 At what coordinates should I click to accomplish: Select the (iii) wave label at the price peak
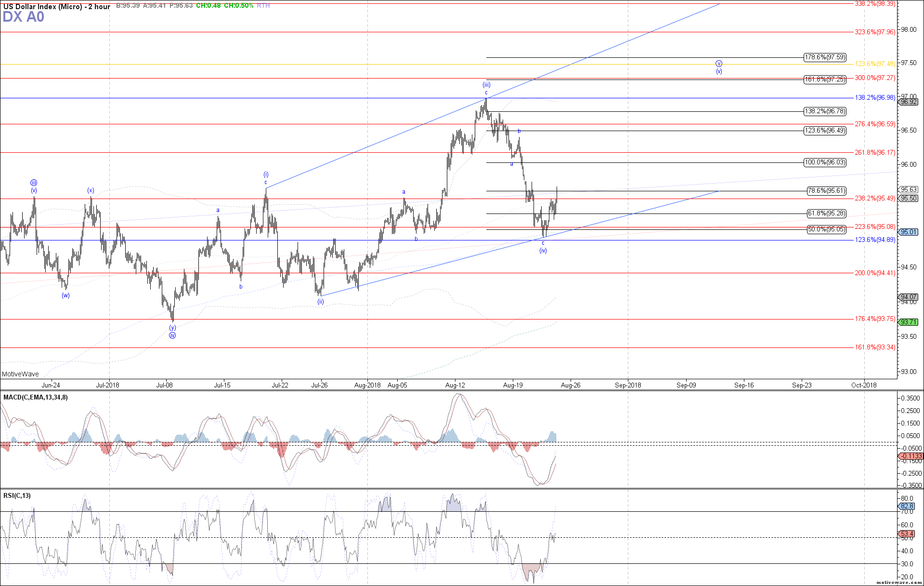tap(486, 85)
